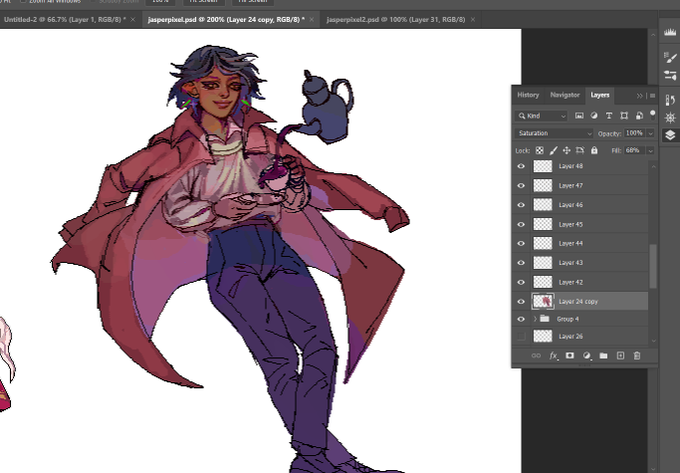
Task: Collapse panels with double-arrow icon
Action: tap(640, 95)
